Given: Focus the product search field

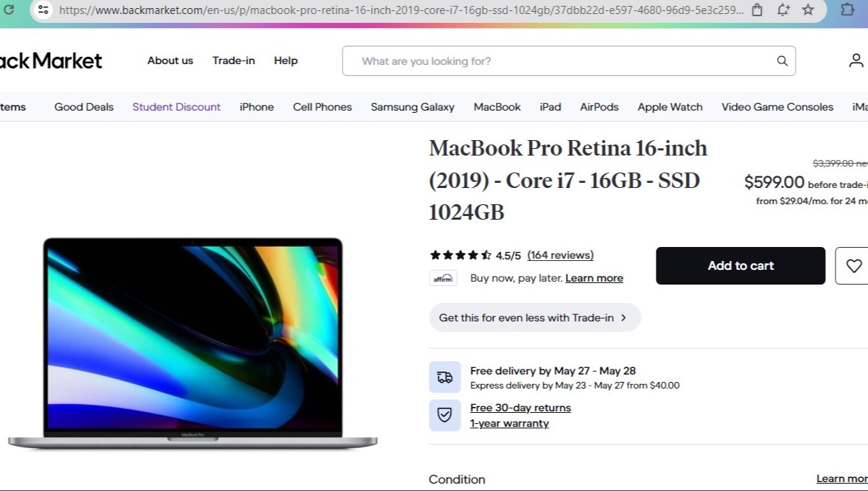Looking at the screenshot, I should [x=560, y=61].
